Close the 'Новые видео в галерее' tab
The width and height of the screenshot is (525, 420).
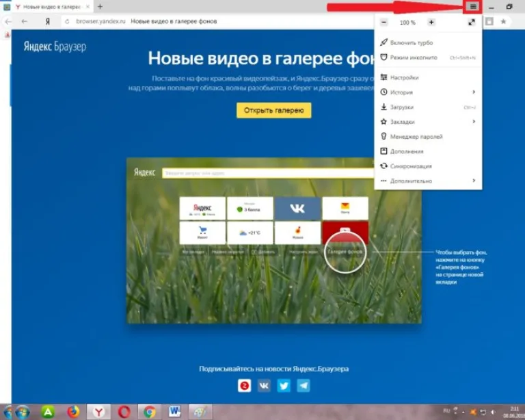tap(87, 6)
